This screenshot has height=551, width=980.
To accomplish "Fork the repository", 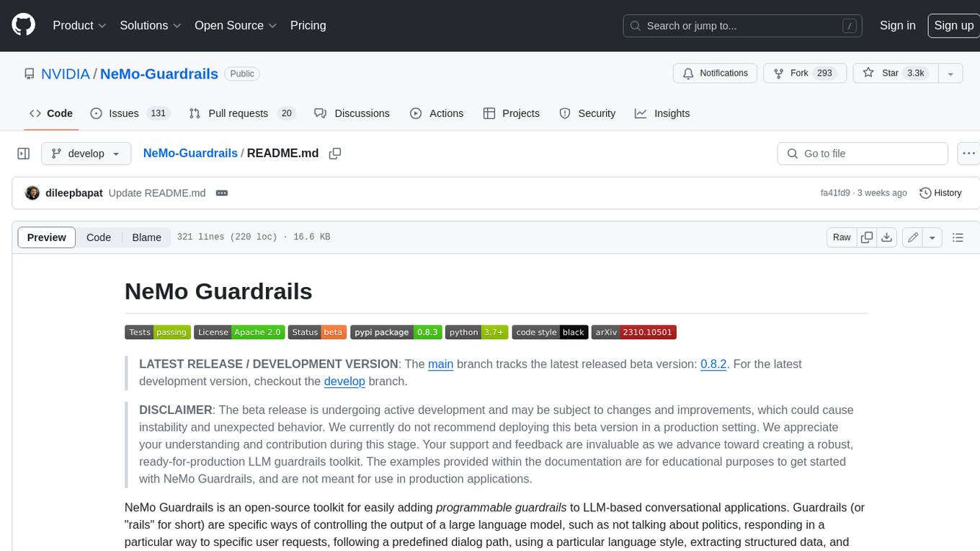I will [x=803, y=73].
